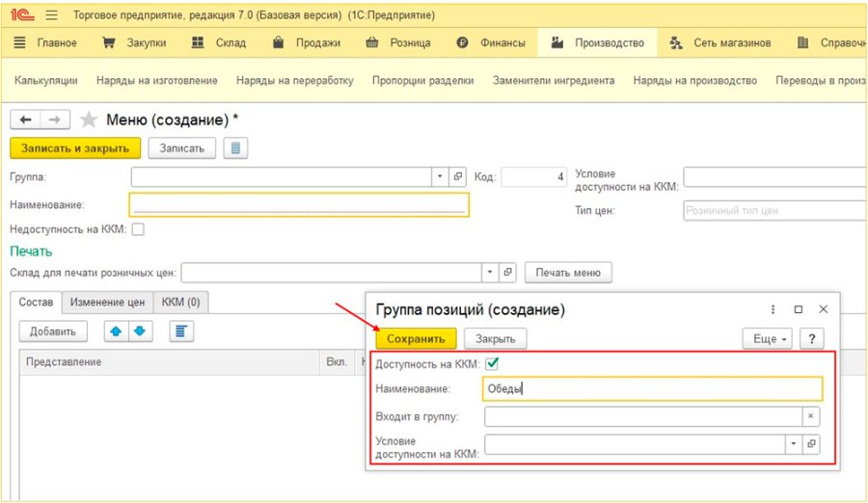Expand the Группа field dropdown arrow
Viewport: 868px width, 503px height.
[x=440, y=177]
